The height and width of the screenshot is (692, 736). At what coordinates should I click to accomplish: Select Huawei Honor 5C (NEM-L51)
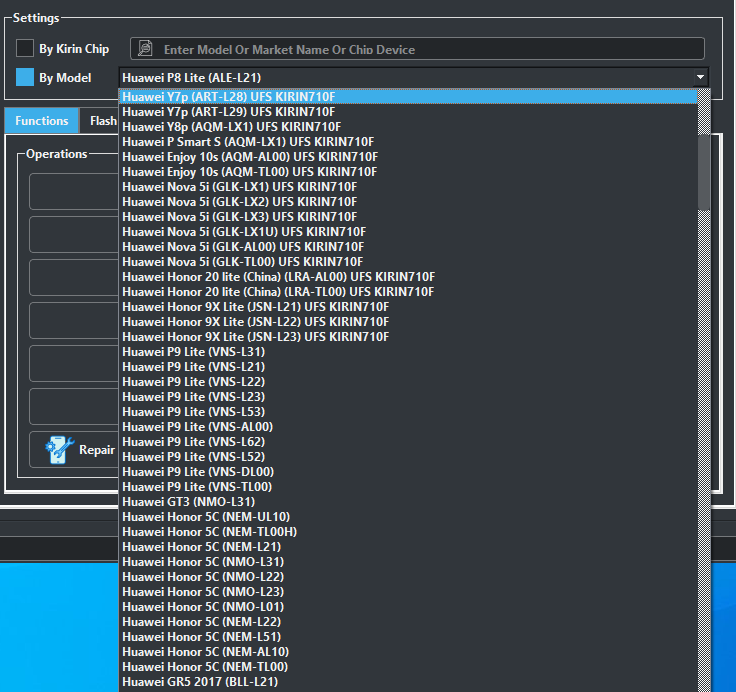click(x=408, y=638)
